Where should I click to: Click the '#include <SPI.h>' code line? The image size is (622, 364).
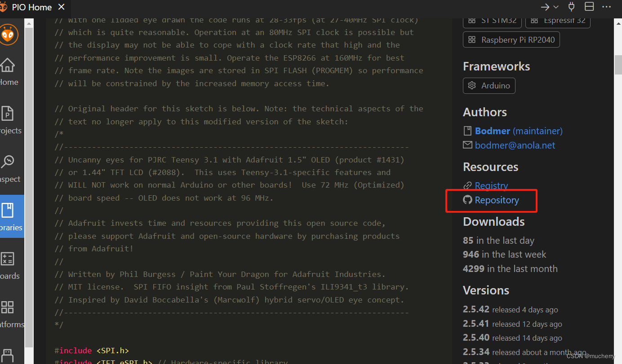[92, 351]
